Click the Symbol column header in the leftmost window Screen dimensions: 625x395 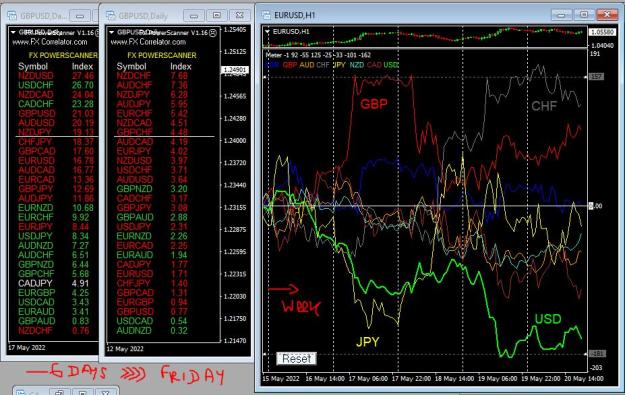click(x=33, y=67)
